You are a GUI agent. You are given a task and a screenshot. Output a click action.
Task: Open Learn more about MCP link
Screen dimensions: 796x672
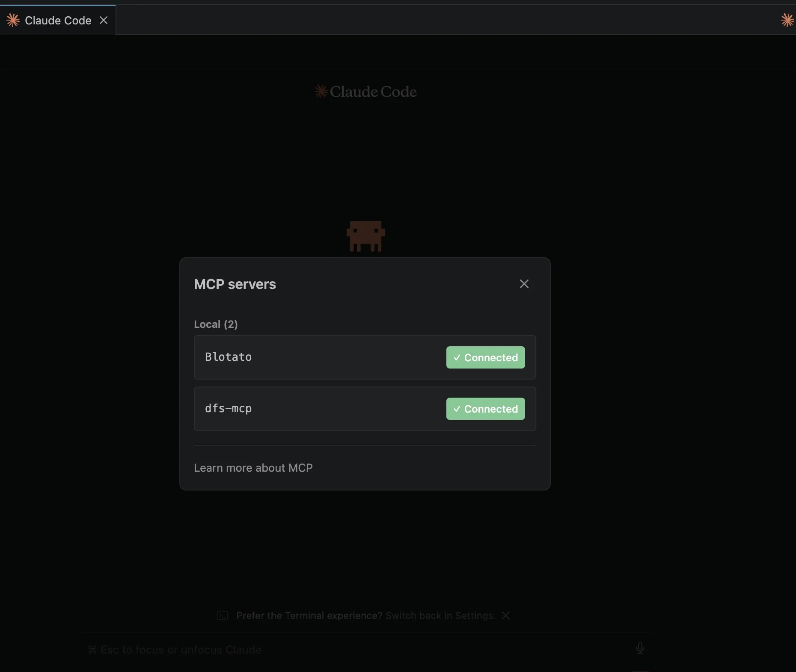[x=253, y=468]
